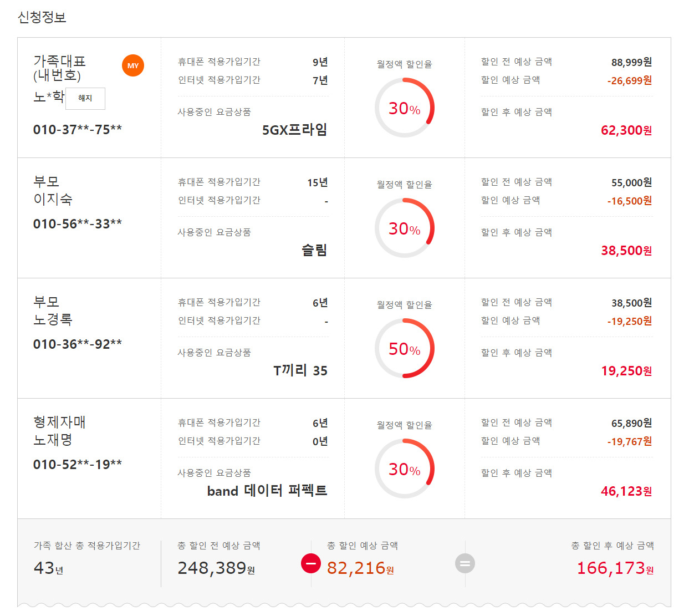Click the 신청정보 section heading

pyautogui.click(x=42, y=17)
